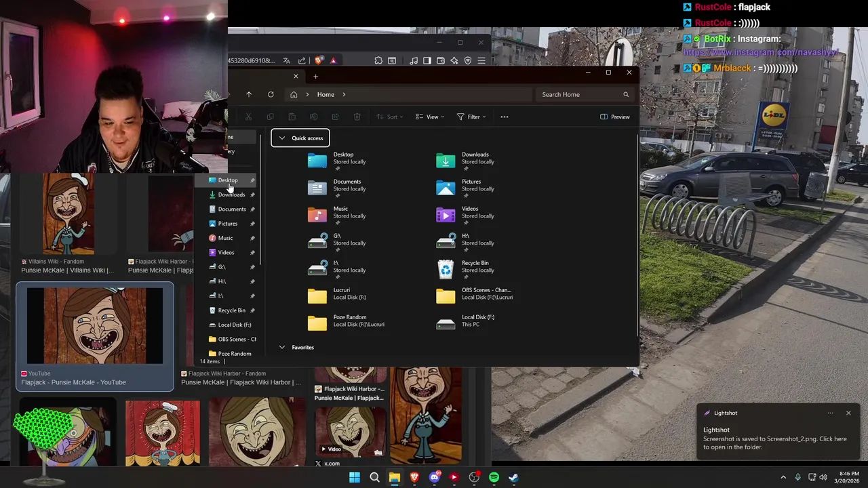
Task: Open Pictures in navigation sidebar
Action: point(228,224)
